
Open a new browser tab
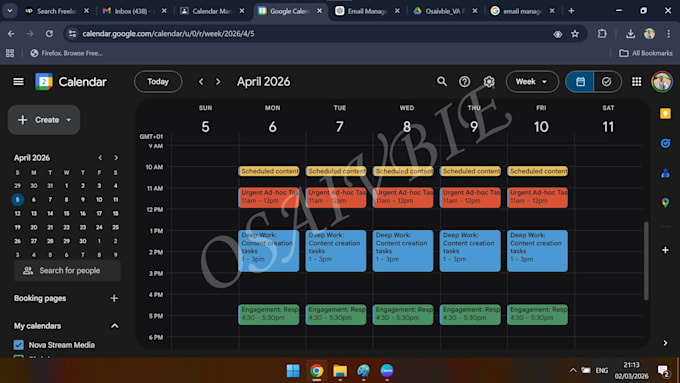(571, 11)
